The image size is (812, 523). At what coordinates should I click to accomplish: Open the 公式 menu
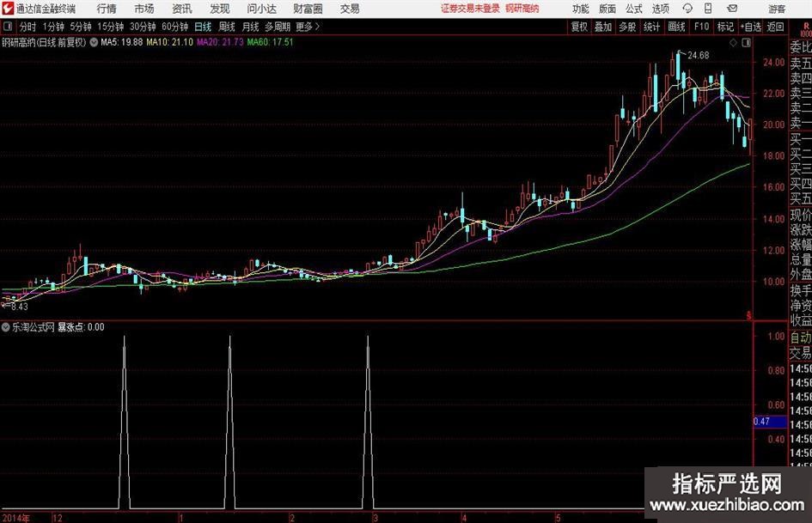click(633, 9)
